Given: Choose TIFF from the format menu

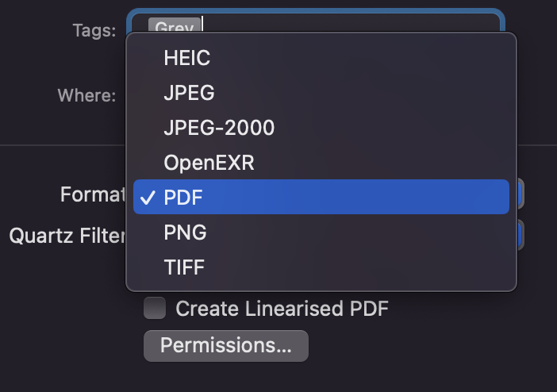Looking at the screenshot, I should (x=184, y=267).
